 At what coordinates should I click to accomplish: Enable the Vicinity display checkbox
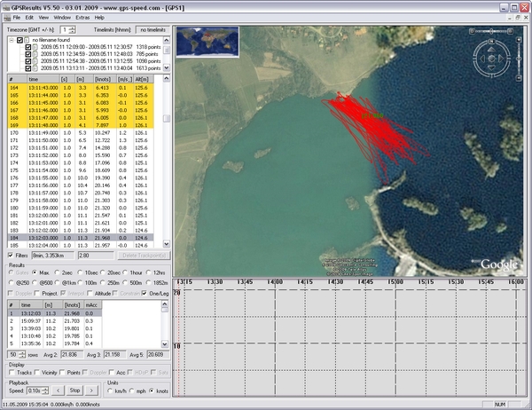(x=37, y=373)
